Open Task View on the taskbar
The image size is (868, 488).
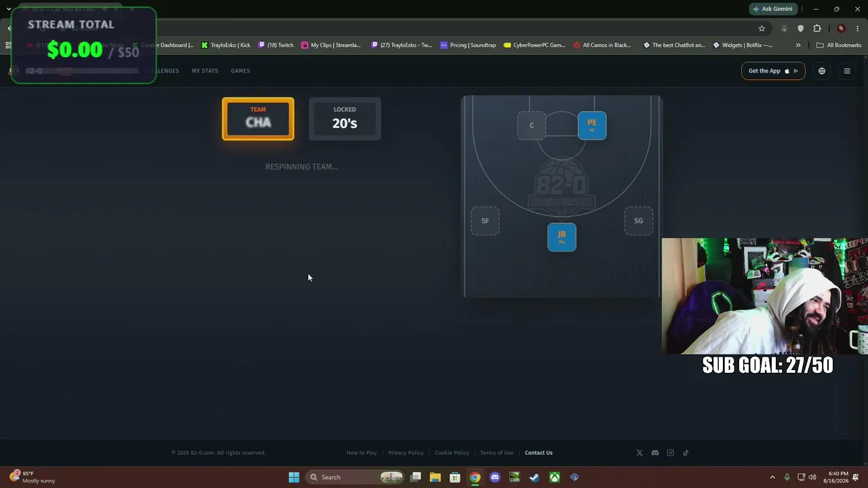(x=416, y=477)
